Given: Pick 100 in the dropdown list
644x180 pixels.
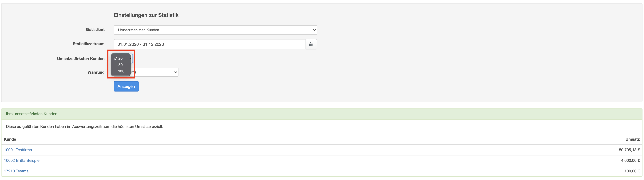Looking at the screenshot, I should click(x=121, y=71).
